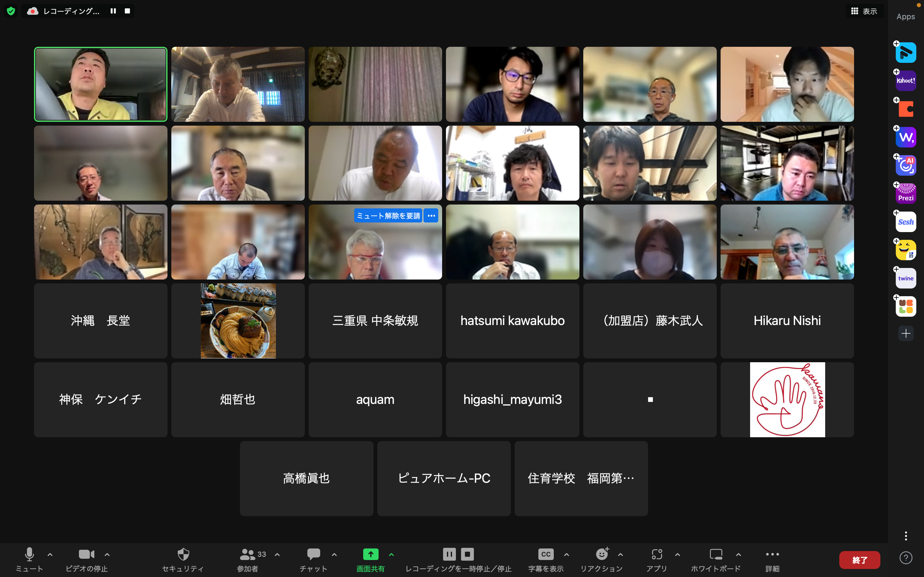Click the red 終了 end button

859,560
